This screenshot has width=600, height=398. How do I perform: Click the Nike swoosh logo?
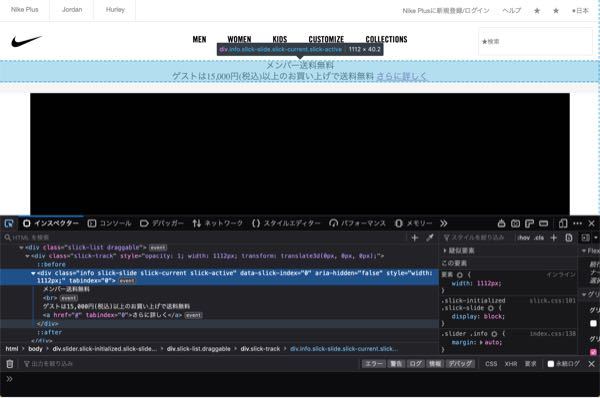(26, 41)
